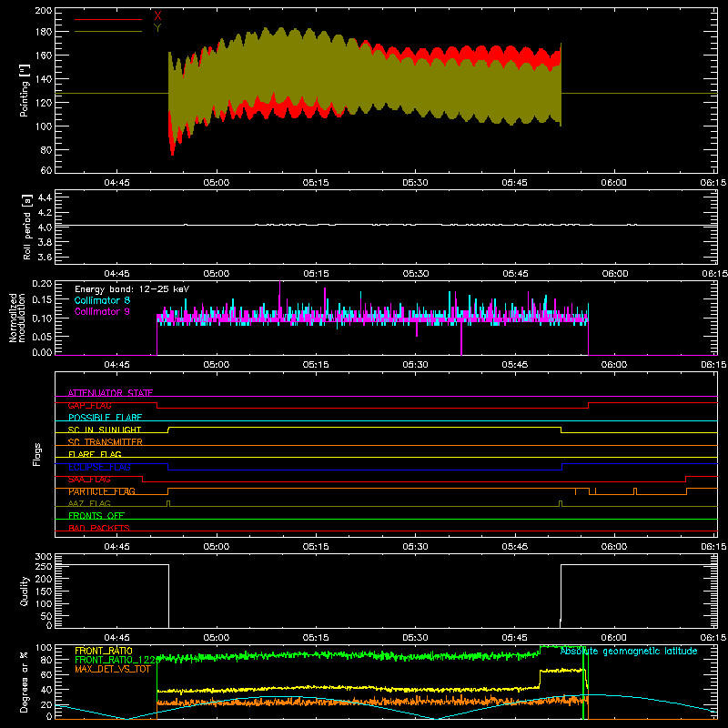Click the 300 tick on Quality axis

pyautogui.click(x=44, y=557)
